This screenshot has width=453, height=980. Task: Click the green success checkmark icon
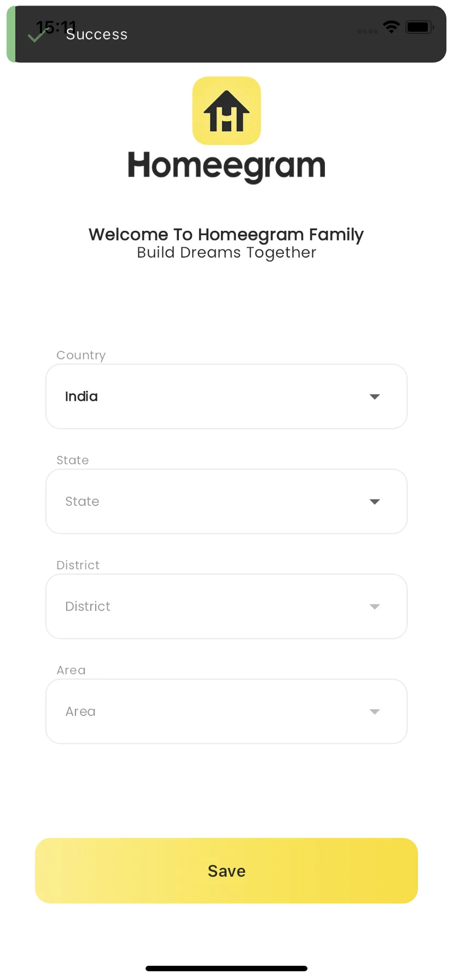(36, 36)
